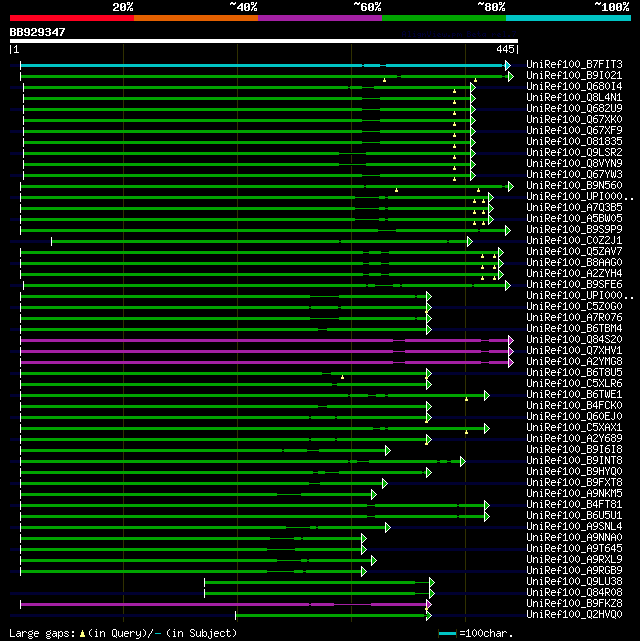Image resolution: width=640 pixels, height=641 pixels.
Task: Click the orange ~40% legend color bar
Action: [196, 18]
